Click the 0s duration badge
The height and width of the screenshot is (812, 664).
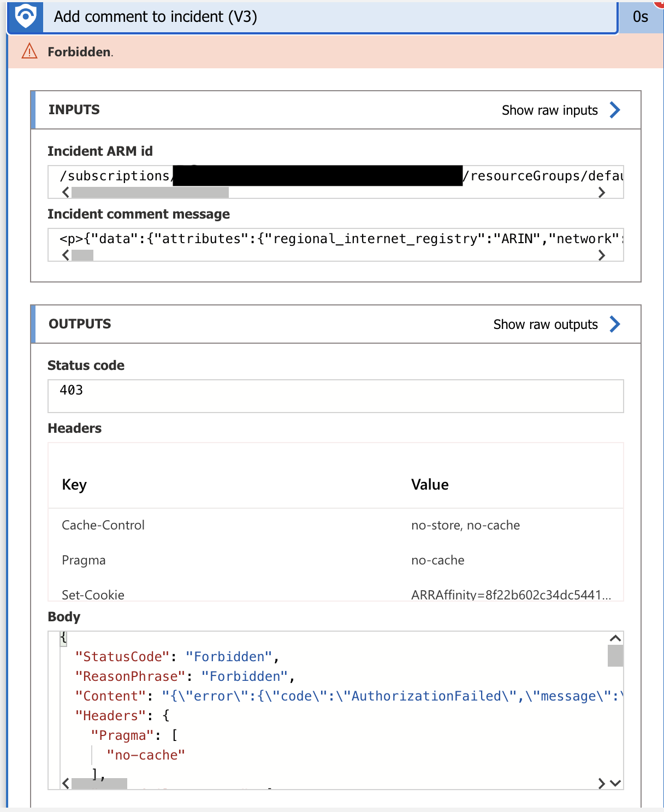(641, 17)
